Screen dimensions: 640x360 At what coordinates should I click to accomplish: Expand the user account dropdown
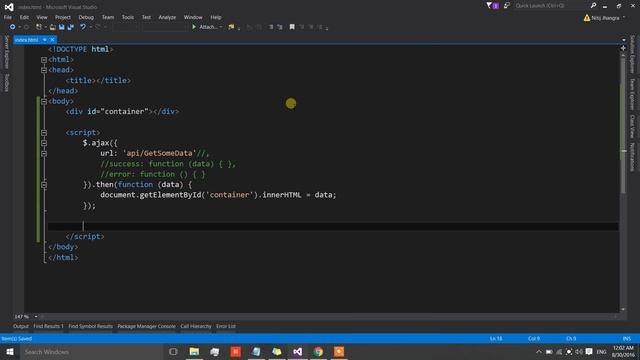click(624, 18)
